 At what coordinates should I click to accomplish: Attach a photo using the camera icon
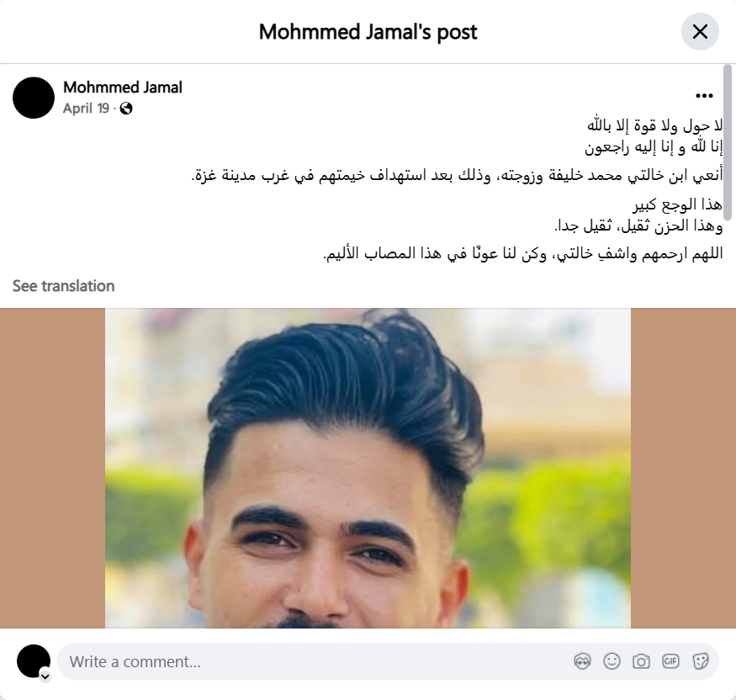(x=641, y=661)
